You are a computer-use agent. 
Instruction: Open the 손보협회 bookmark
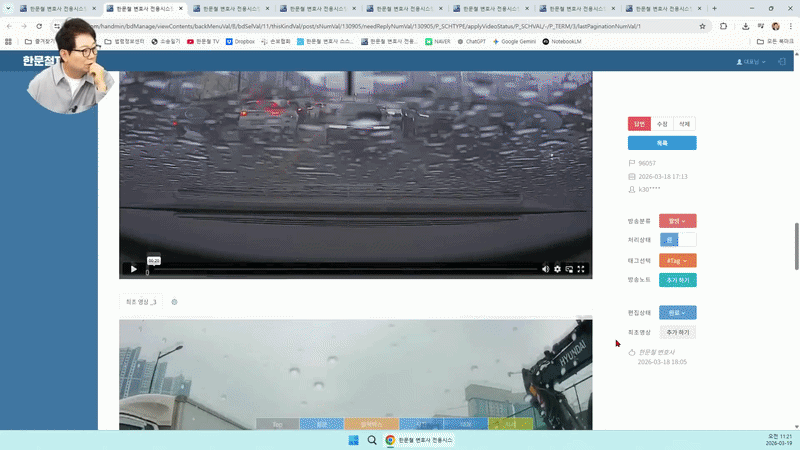point(276,41)
